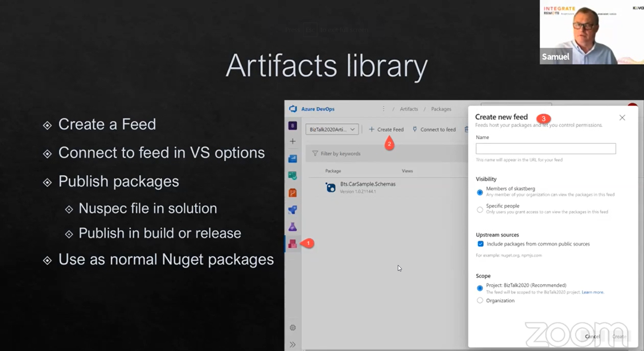Screen dimensions: 644x351
Task: Open the Artifacts sidebar icon
Action: tap(293, 244)
